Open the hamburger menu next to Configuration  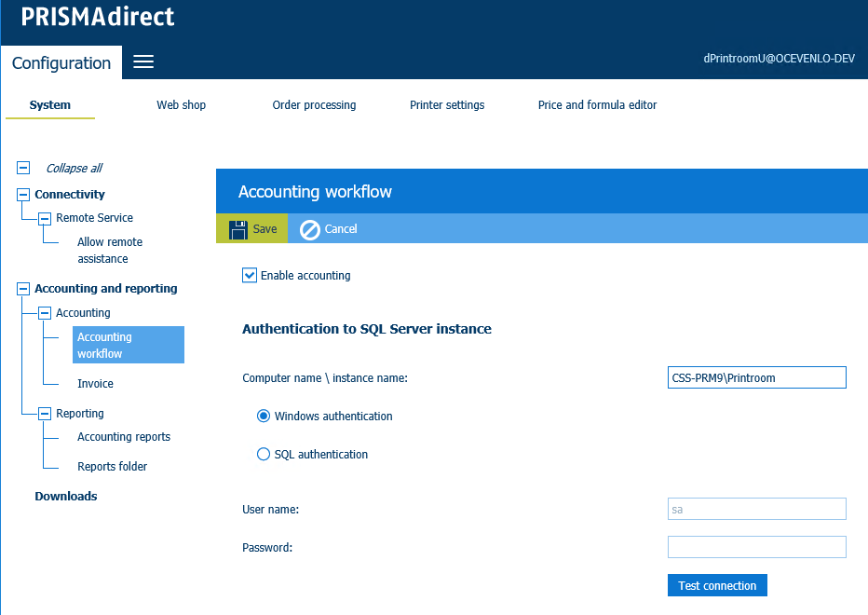point(143,62)
